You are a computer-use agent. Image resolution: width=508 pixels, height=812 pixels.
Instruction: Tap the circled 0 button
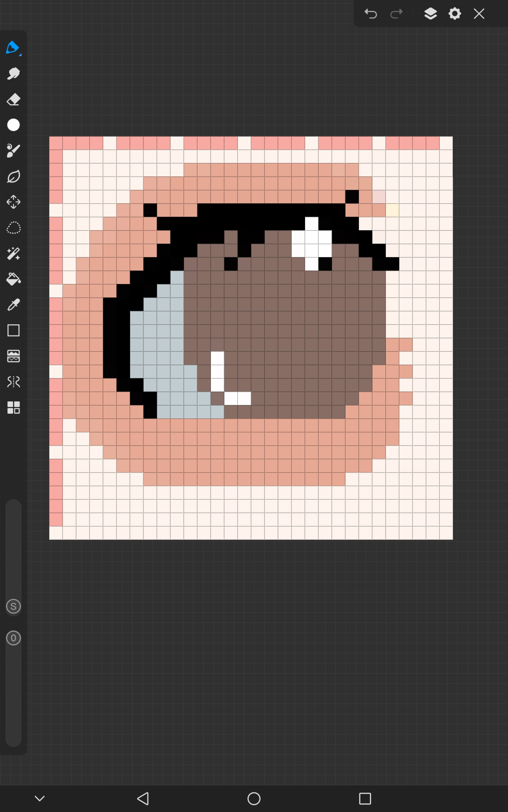pyautogui.click(x=13, y=638)
